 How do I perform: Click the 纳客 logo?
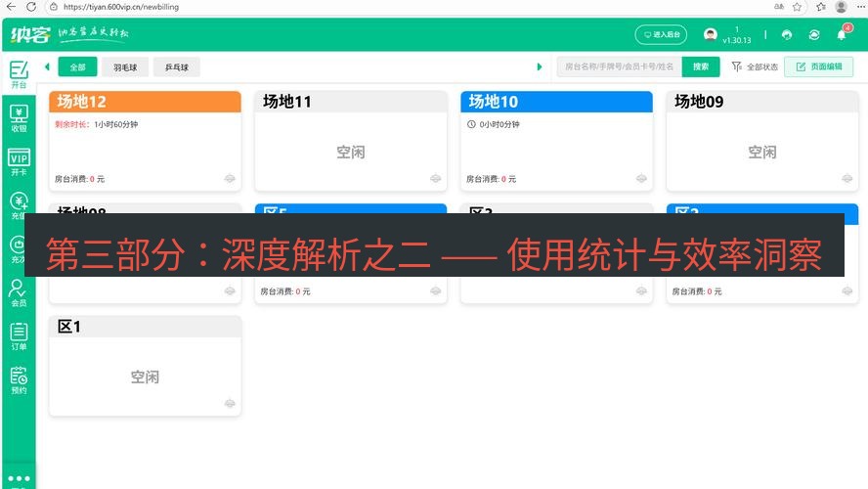30,34
